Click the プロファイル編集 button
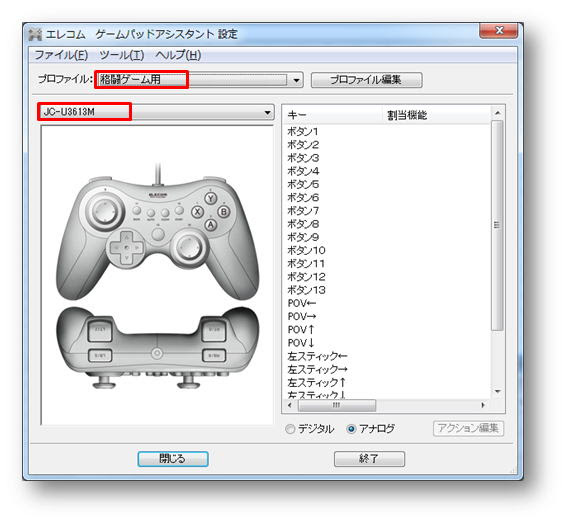 coord(366,80)
